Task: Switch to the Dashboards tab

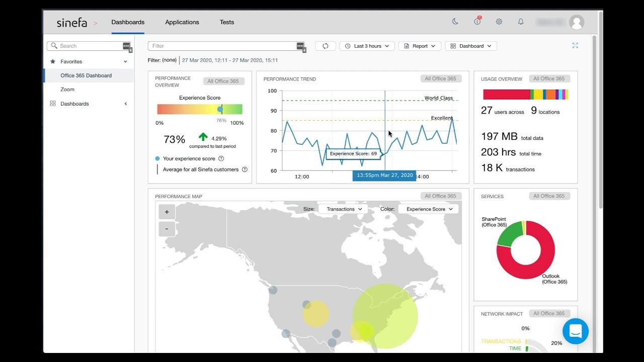Action: click(128, 22)
